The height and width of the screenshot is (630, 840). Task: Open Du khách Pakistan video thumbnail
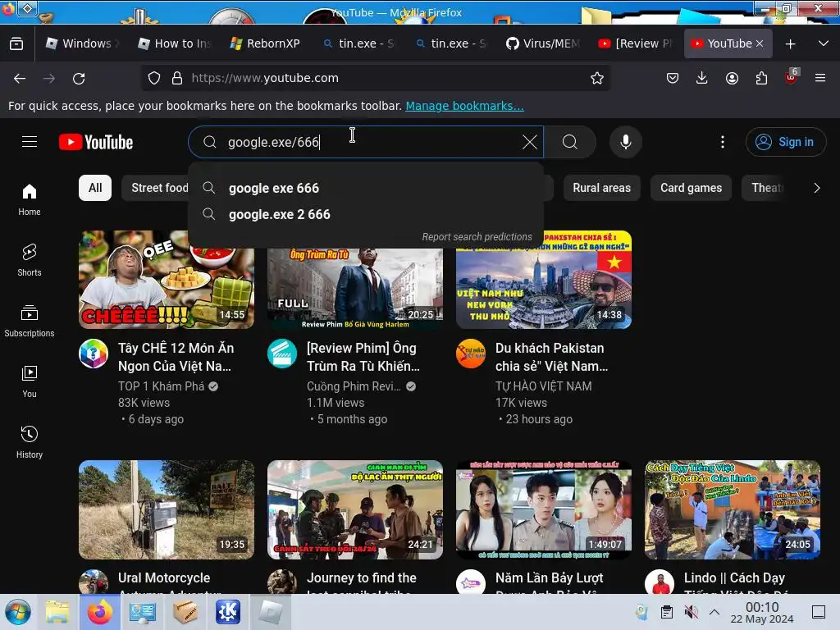pos(544,280)
